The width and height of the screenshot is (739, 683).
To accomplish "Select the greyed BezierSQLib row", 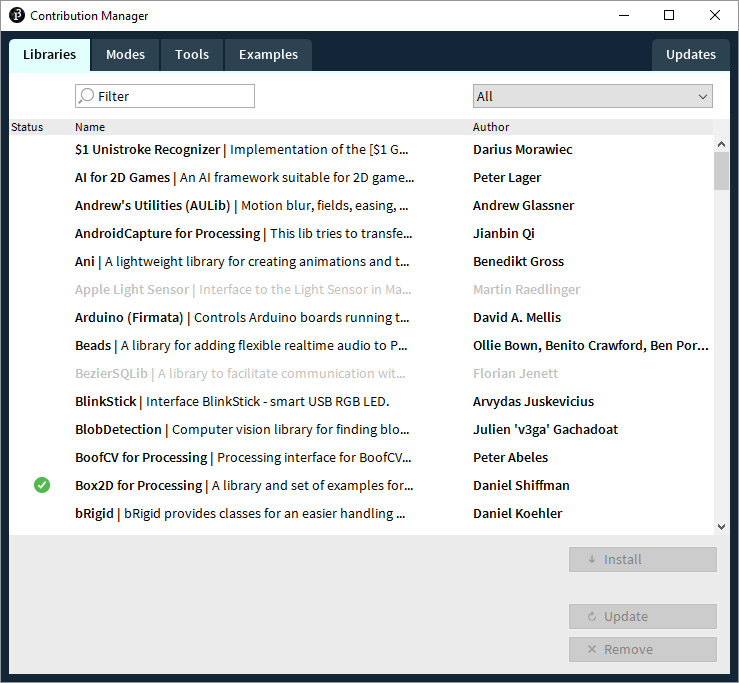I will tap(361, 373).
